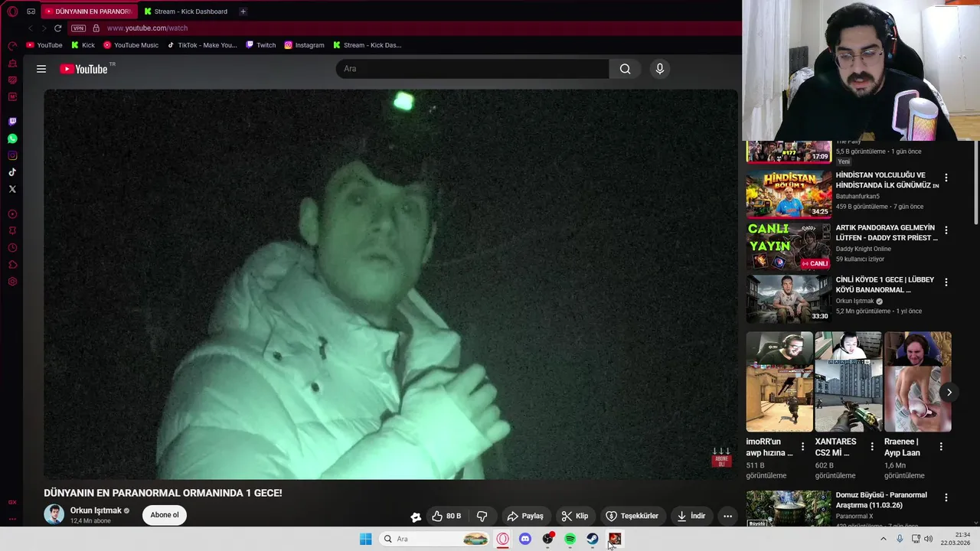Open Spotify from the taskbar
The width and height of the screenshot is (980, 551).
(x=570, y=539)
